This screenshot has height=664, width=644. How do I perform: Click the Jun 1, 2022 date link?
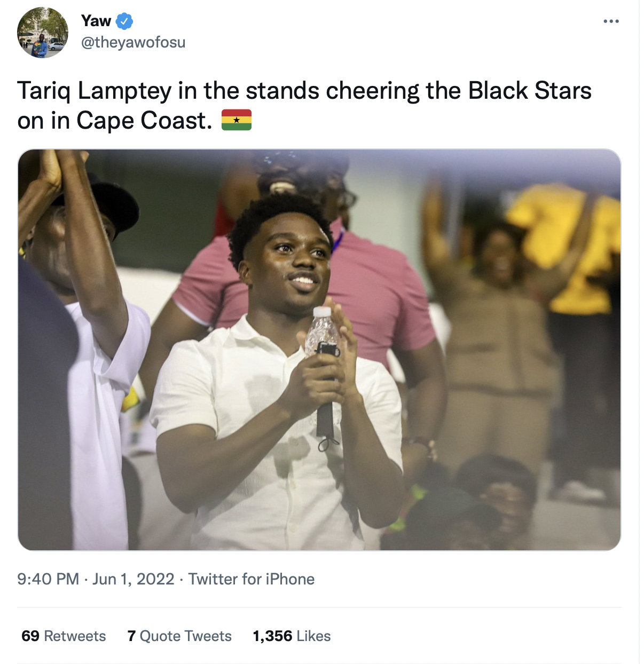(133, 579)
